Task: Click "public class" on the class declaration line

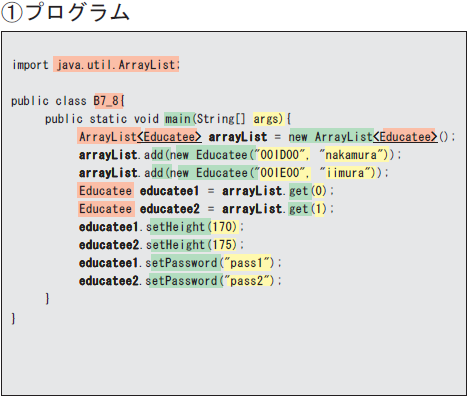Action: [x=49, y=101]
